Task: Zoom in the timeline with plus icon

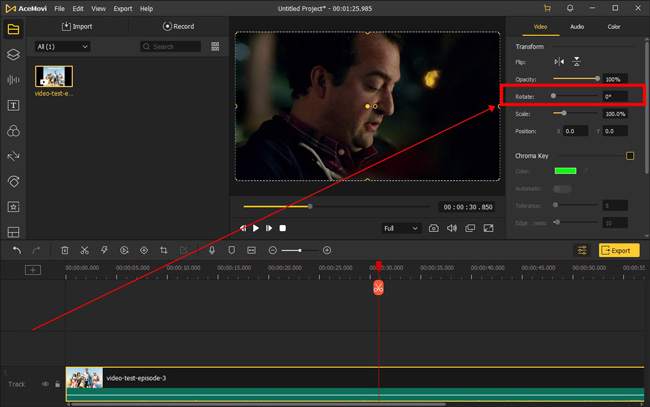Action: (x=327, y=250)
